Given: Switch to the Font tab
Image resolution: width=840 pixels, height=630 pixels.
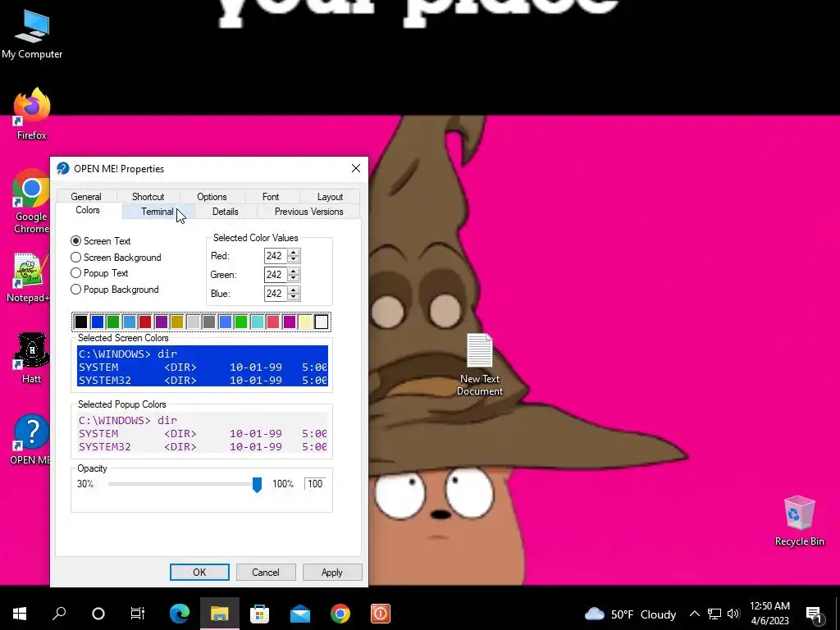Looking at the screenshot, I should click(x=271, y=197).
